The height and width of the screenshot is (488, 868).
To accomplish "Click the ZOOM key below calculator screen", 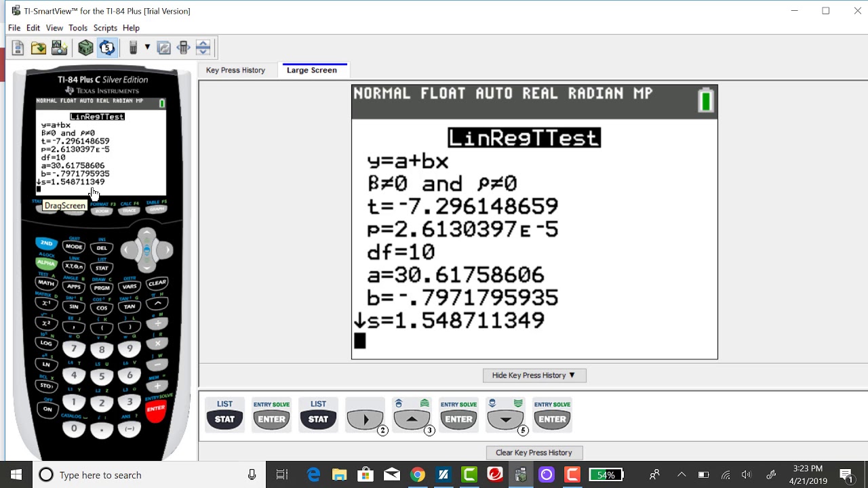I will (102, 211).
